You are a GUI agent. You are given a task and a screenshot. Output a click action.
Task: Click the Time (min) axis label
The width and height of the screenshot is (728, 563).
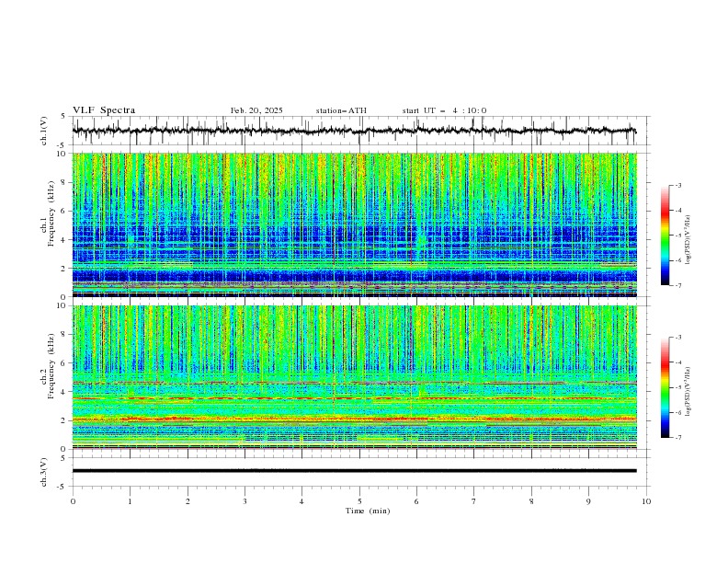point(368,511)
